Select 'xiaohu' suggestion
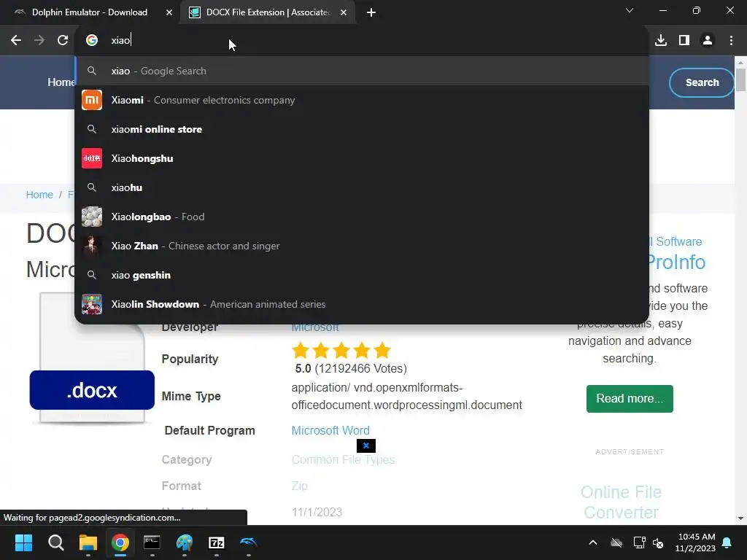This screenshot has width=747, height=560. click(362, 187)
